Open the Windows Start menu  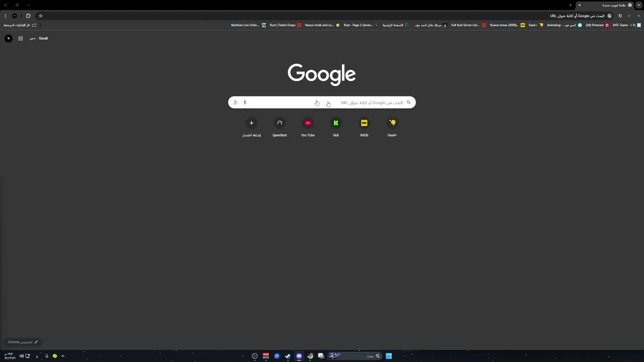(389, 356)
